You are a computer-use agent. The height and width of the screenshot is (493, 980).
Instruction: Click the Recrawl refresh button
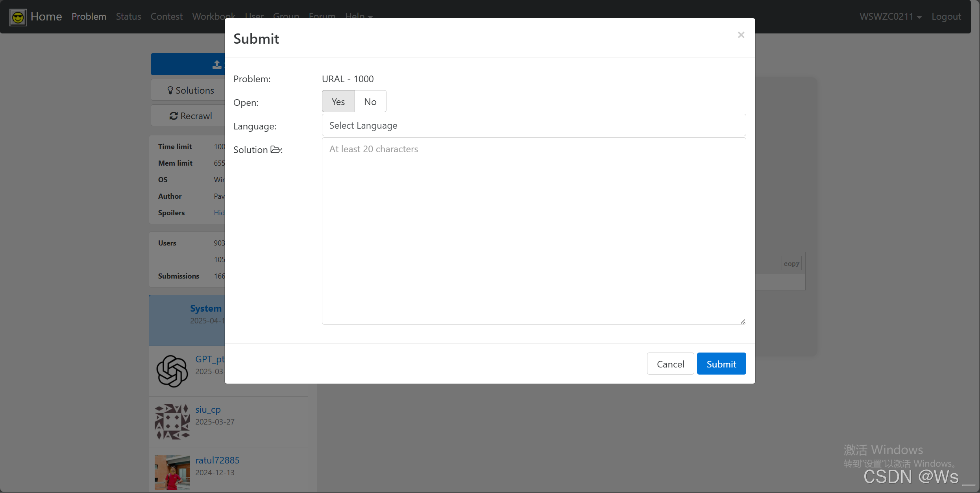190,116
